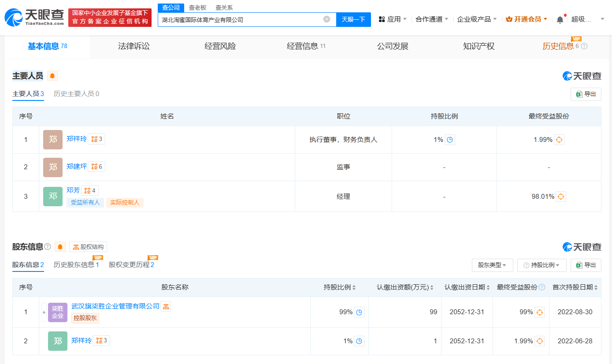Open 邓芳's profile link

[73, 190]
